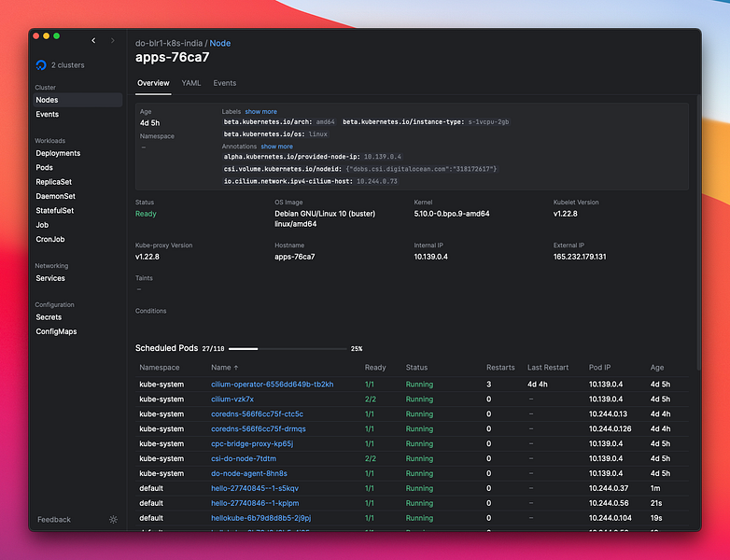This screenshot has height=560, width=730.
Task: Click the apps-76ca7 page title
Action: click(x=173, y=57)
